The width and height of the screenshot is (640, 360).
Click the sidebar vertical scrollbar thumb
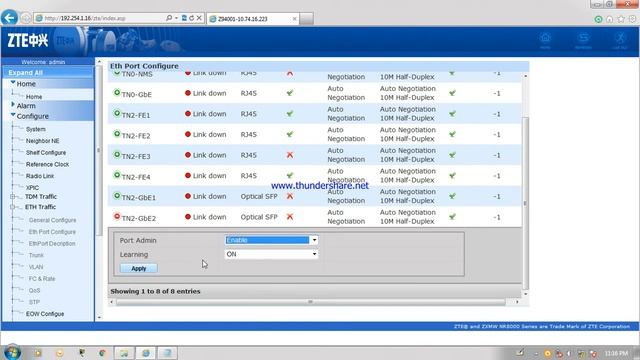pos(98,150)
